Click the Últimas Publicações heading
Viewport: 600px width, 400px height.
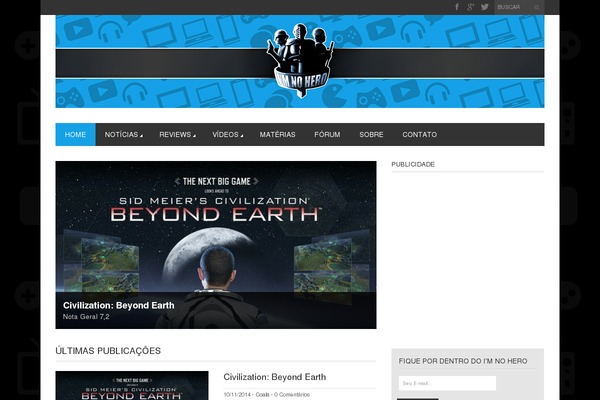coord(108,351)
